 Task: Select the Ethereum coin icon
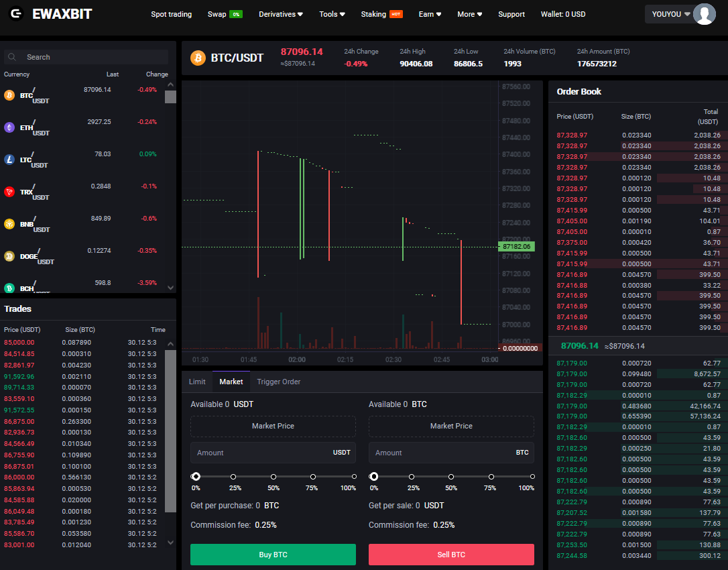pos(9,127)
